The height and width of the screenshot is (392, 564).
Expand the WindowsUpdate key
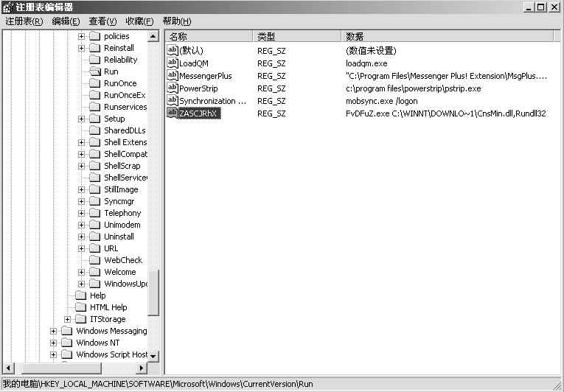(x=81, y=284)
